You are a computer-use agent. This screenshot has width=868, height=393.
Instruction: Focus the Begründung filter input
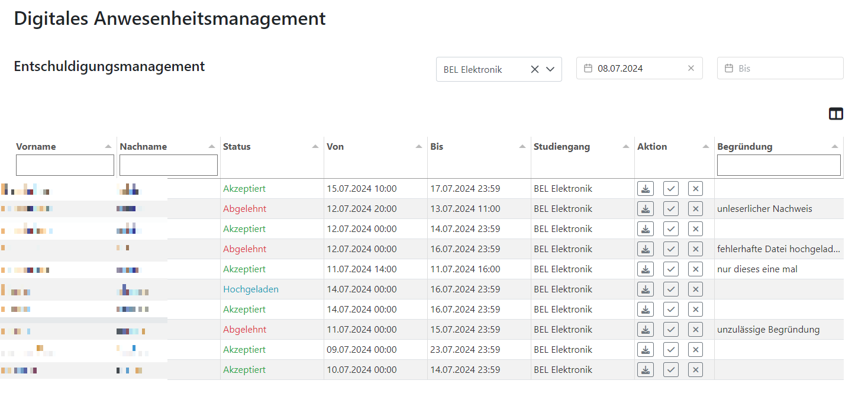(778, 166)
